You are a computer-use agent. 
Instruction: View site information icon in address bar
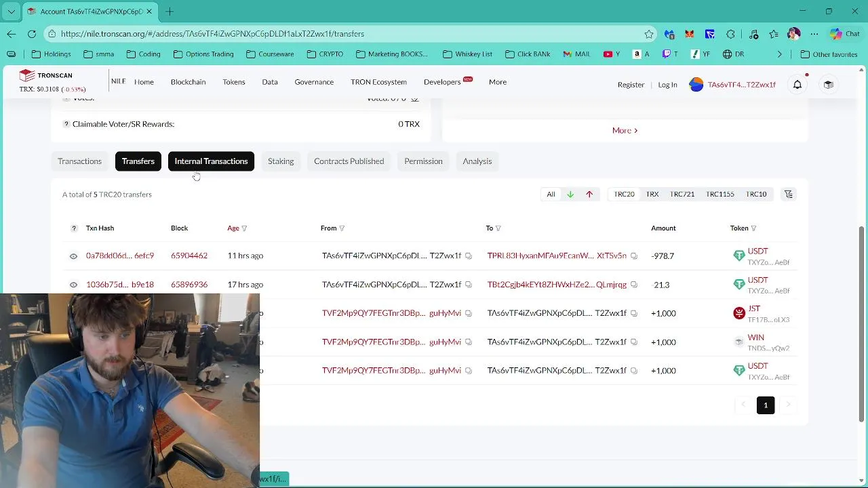click(x=52, y=34)
